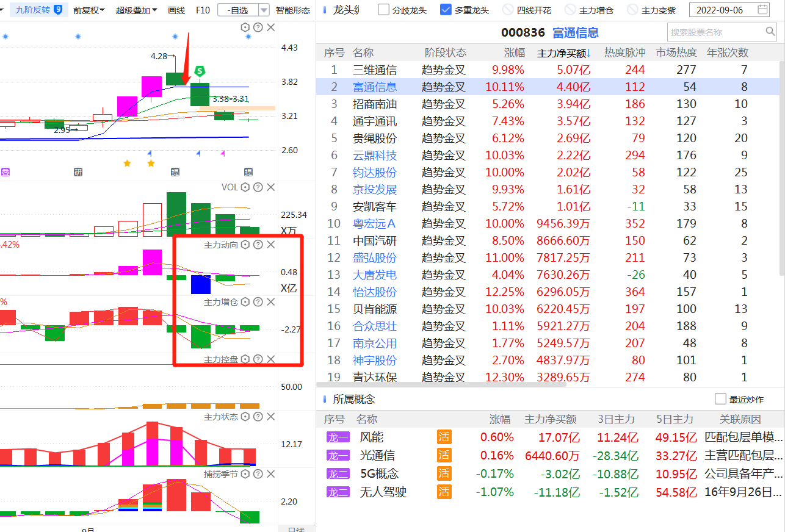The height and width of the screenshot is (532, 785).
Task: Sort table by 涨幅 column header
Action: tap(515, 53)
